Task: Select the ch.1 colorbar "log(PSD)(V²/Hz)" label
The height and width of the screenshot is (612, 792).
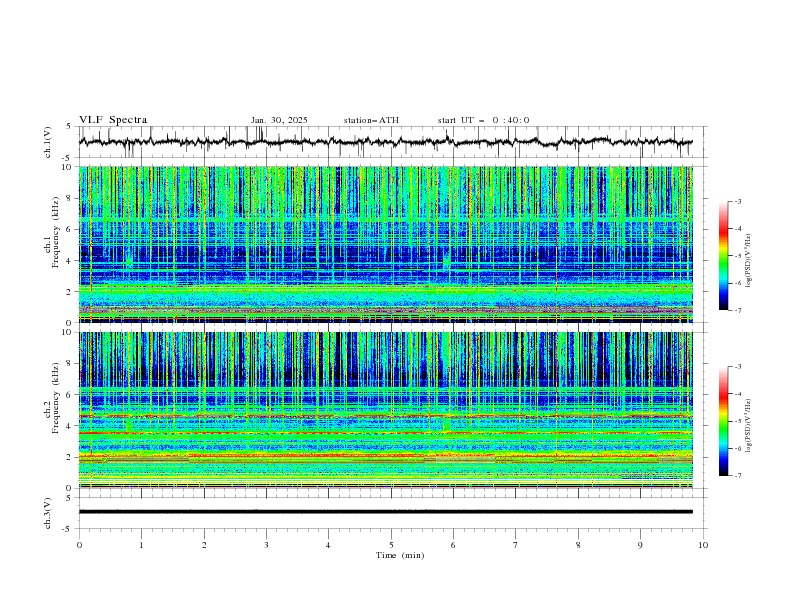Action: coord(749,261)
